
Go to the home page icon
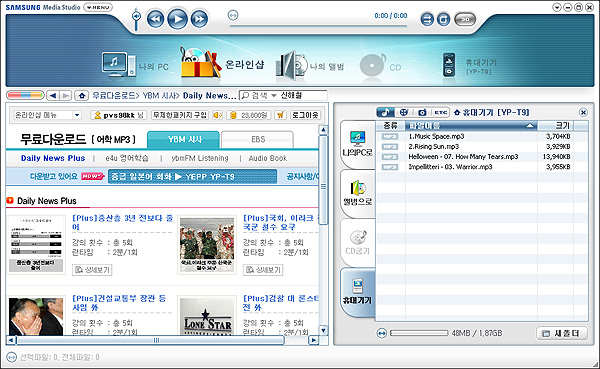[x=82, y=95]
